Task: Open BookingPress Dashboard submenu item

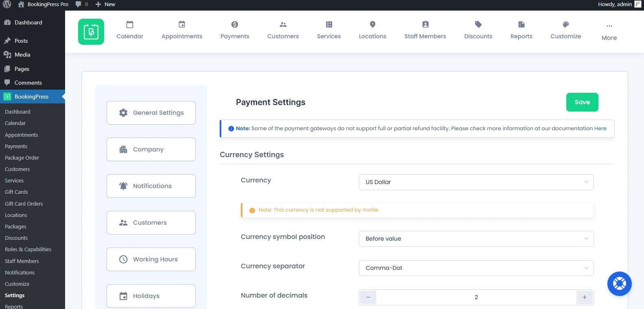Action: pyautogui.click(x=17, y=112)
